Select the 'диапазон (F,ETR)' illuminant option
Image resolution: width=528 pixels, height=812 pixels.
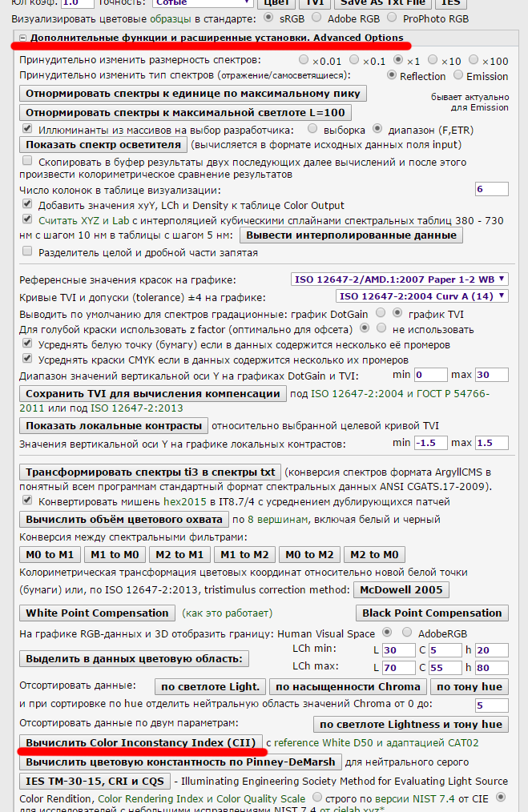point(377,128)
